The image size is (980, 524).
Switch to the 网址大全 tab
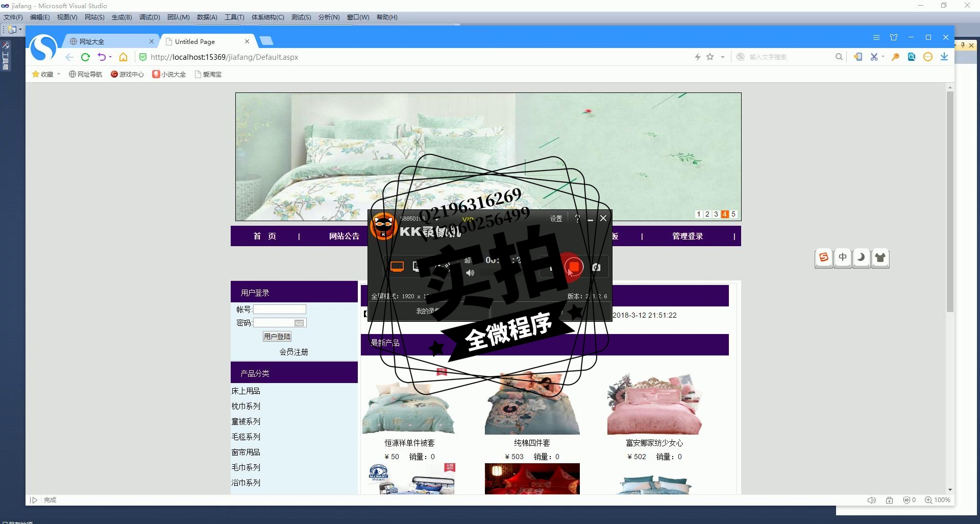click(x=112, y=41)
